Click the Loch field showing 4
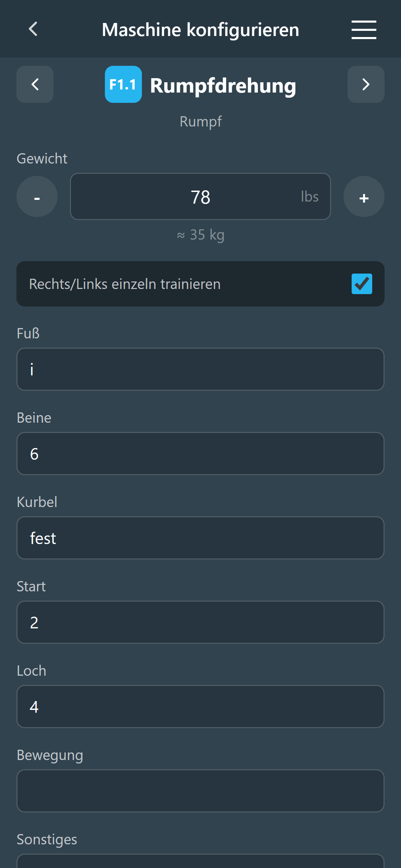The height and width of the screenshot is (868, 401). (x=200, y=707)
